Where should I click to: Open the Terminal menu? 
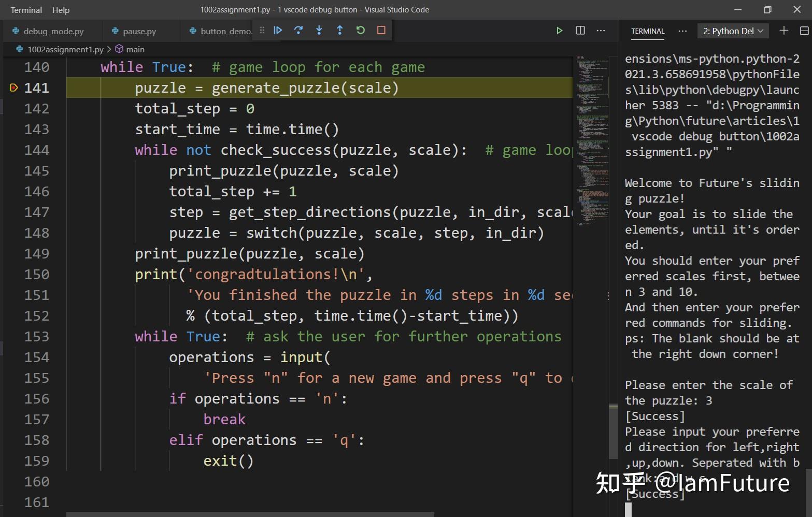[x=25, y=9]
